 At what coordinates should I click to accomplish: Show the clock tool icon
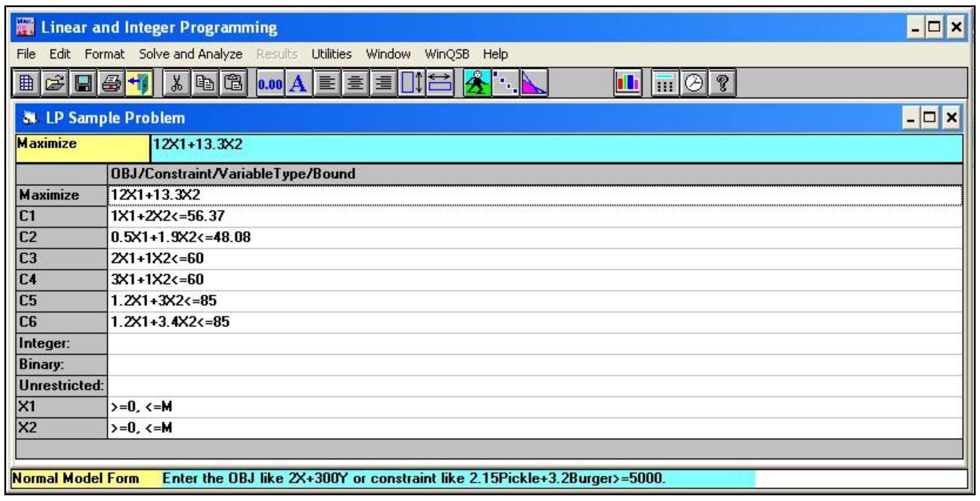693,83
